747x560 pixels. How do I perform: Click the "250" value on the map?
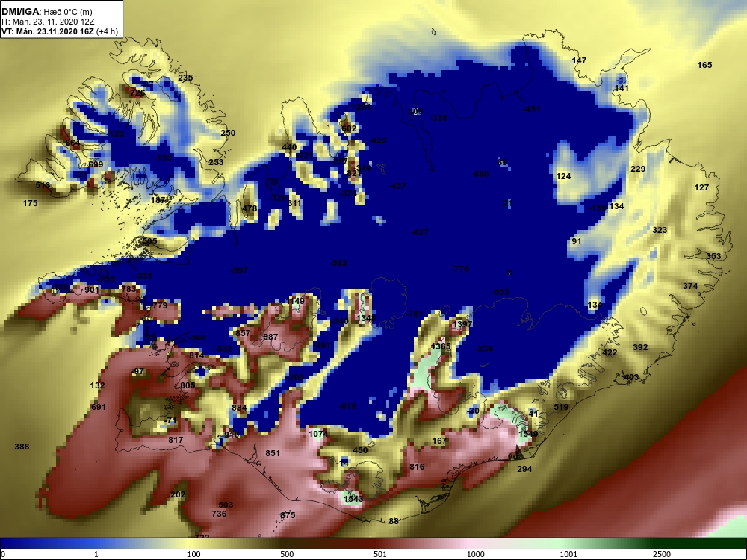228,133
